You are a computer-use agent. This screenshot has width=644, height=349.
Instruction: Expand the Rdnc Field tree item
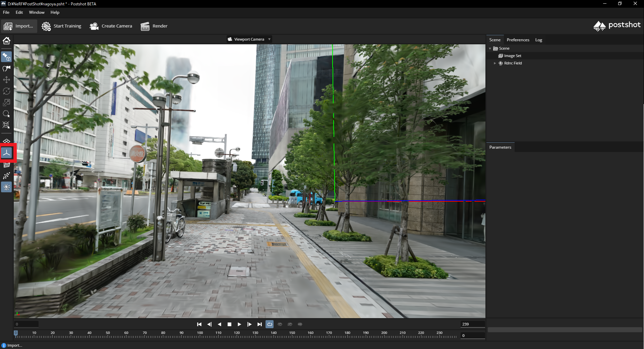[x=495, y=63]
